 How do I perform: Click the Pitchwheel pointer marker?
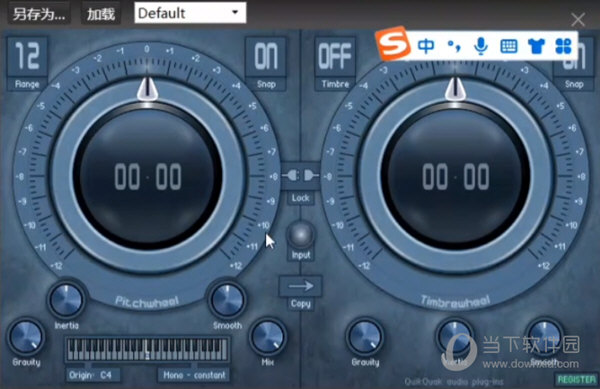(x=147, y=89)
